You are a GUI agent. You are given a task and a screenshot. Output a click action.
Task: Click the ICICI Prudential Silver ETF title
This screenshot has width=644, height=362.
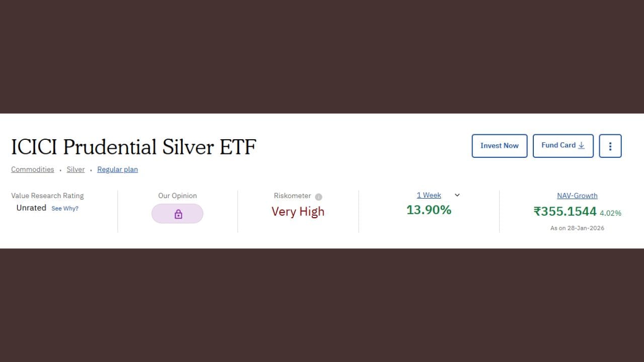point(133,147)
